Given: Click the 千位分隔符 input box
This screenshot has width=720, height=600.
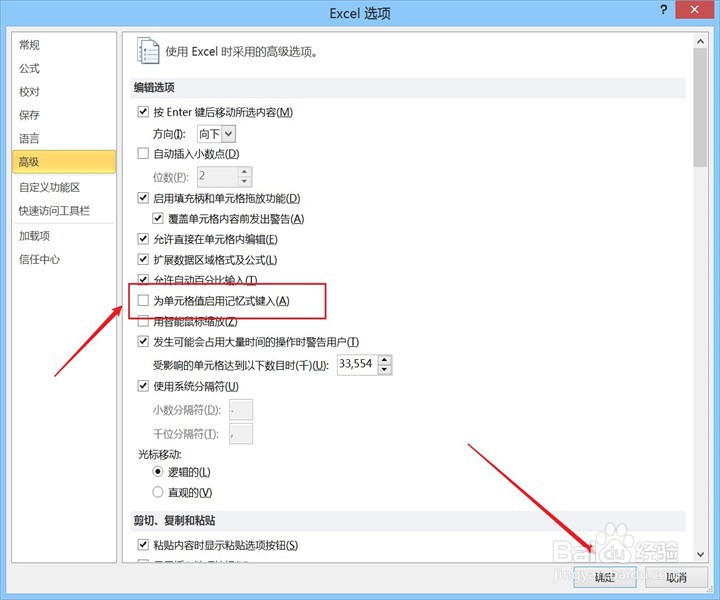Looking at the screenshot, I should click(241, 433).
